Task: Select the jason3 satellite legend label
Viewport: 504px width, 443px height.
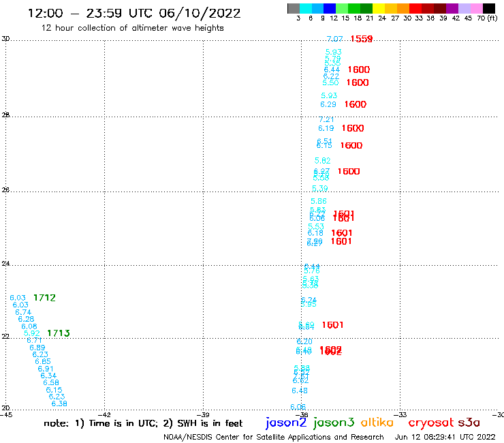Action: click(x=333, y=423)
